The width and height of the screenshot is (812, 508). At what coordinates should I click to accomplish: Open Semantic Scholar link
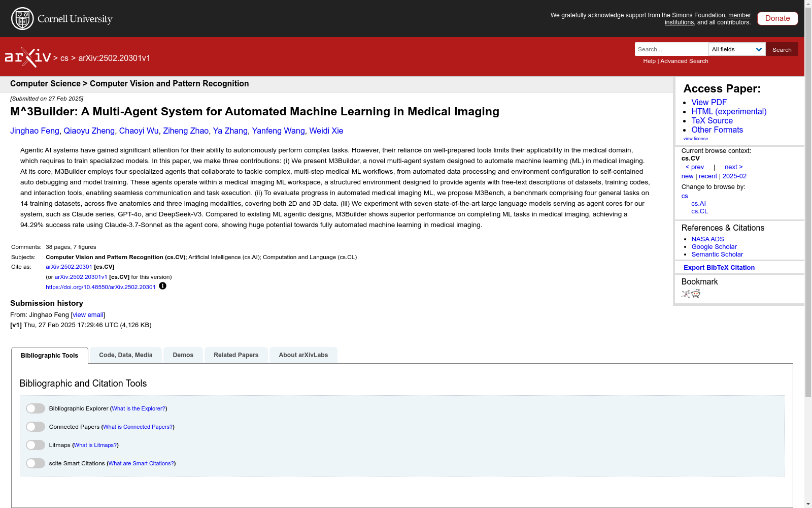(717, 255)
